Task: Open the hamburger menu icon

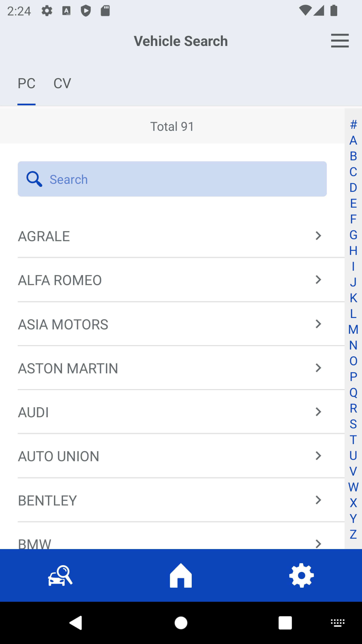Action: 340,40
